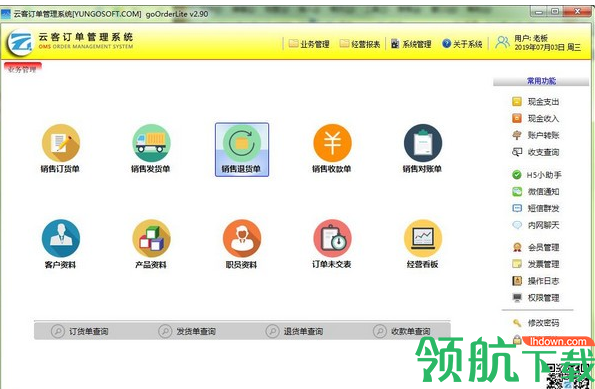The height and width of the screenshot is (389, 595).
Task: Click the 退货单查询 button
Action: tap(294, 331)
